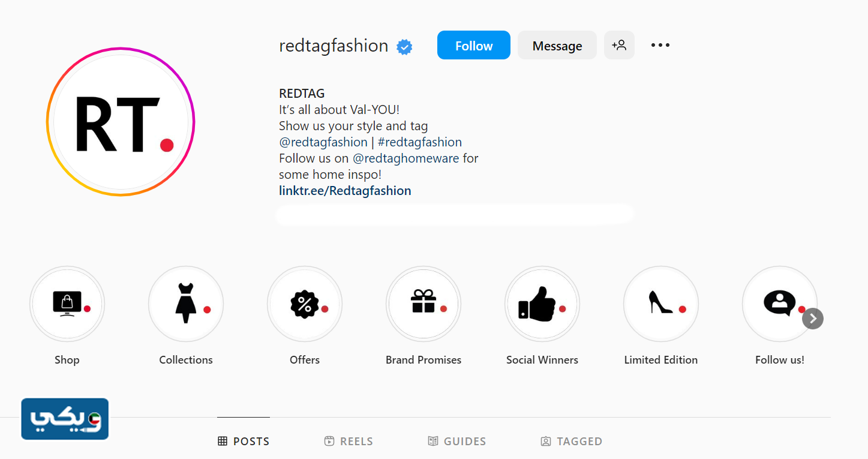View the Limited Edition heel highlight
868x459 pixels.
661,304
